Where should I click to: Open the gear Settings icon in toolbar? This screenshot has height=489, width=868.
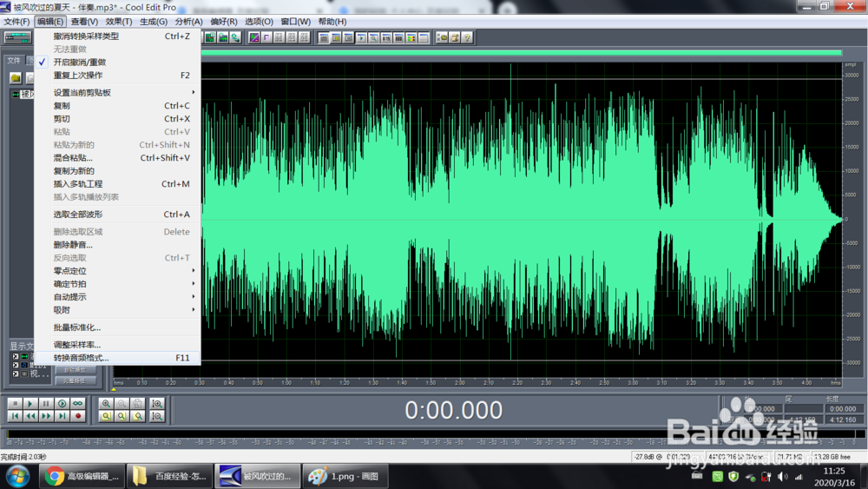pos(442,37)
